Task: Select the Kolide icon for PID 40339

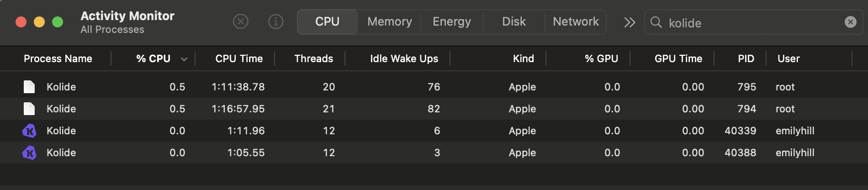Action: tap(29, 131)
